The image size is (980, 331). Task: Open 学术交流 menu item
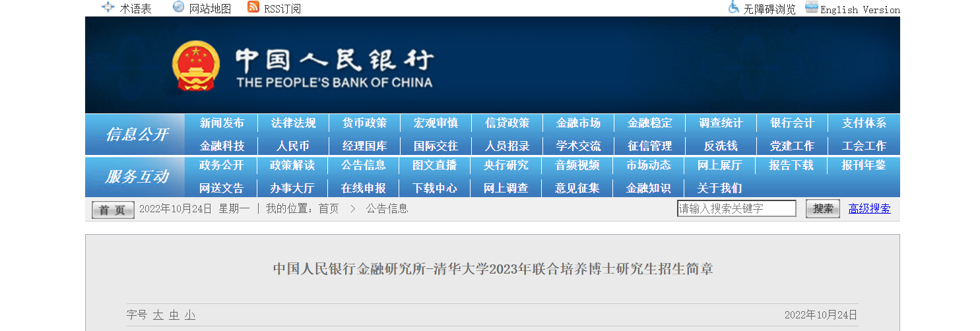pyautogui.click(x=578, y=146)
